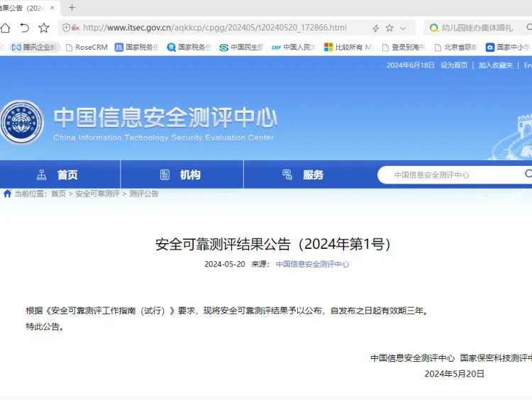Click the URL address field
This screenshot has width=532, height=400.
click(215, 28)
